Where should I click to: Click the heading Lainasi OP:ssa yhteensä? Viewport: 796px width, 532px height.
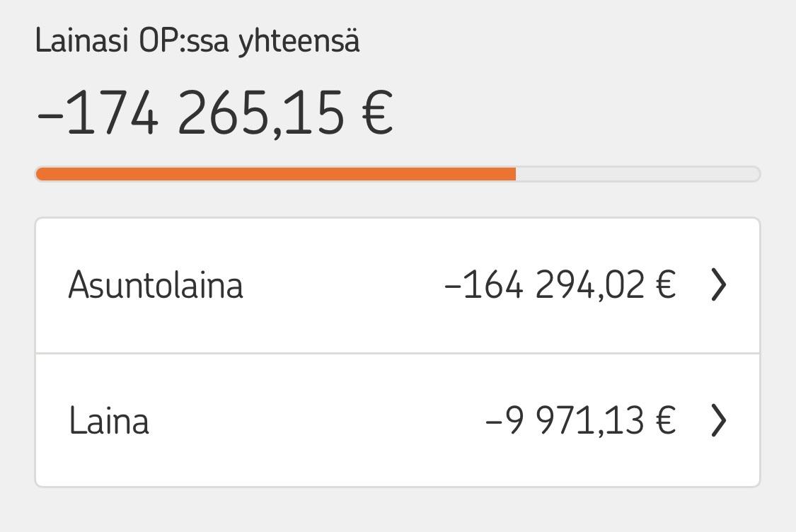[198, 41]
